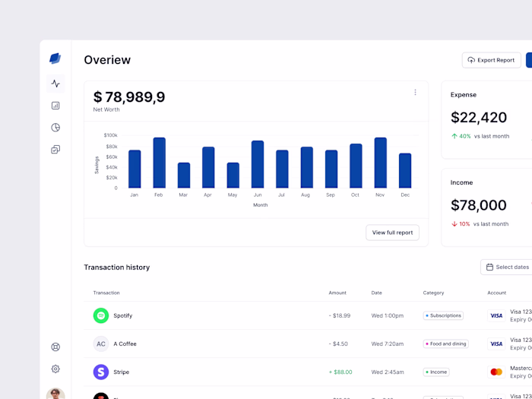Click the Spotify logo icon
Viewport: 532px width, 399px height.
pos(101,315)
